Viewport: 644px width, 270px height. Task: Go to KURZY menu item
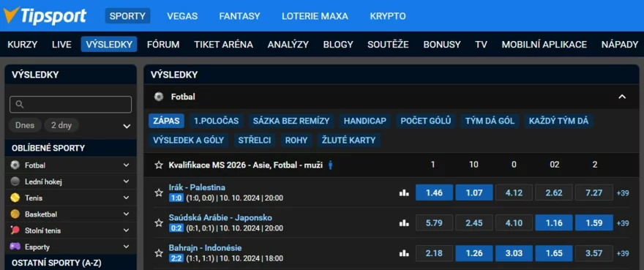(23, 45)
